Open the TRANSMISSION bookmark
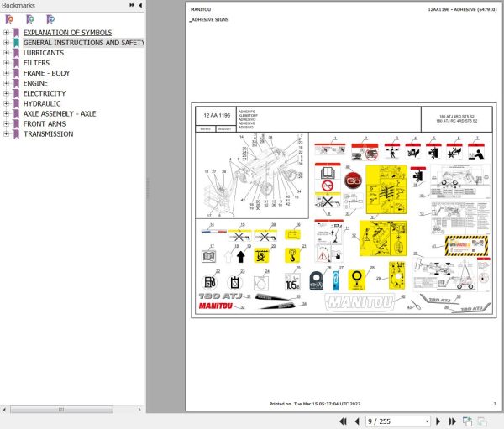The image size is (504, 429). click(x=48, y=134)
